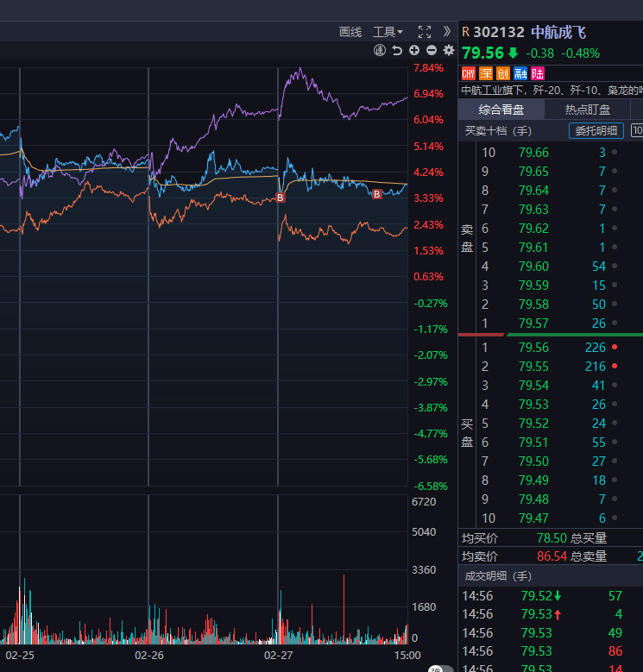The image size is (643, 672).
Task: Click the fullscreen expand icon
Action: point(424,32)
